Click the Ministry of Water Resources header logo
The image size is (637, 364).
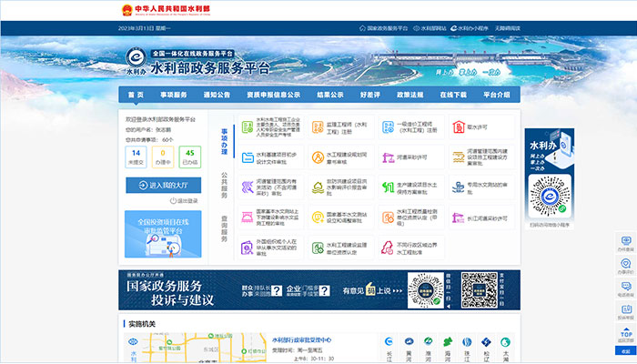166,10
